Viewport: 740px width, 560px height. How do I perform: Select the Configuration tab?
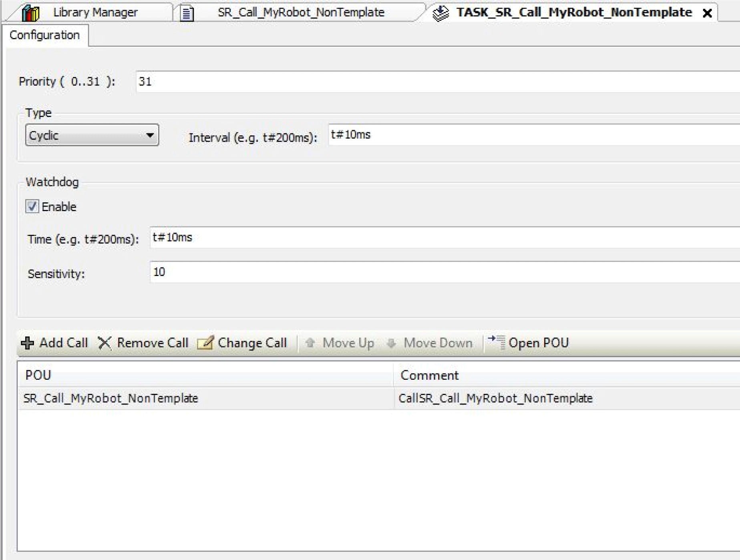(44, 35)
